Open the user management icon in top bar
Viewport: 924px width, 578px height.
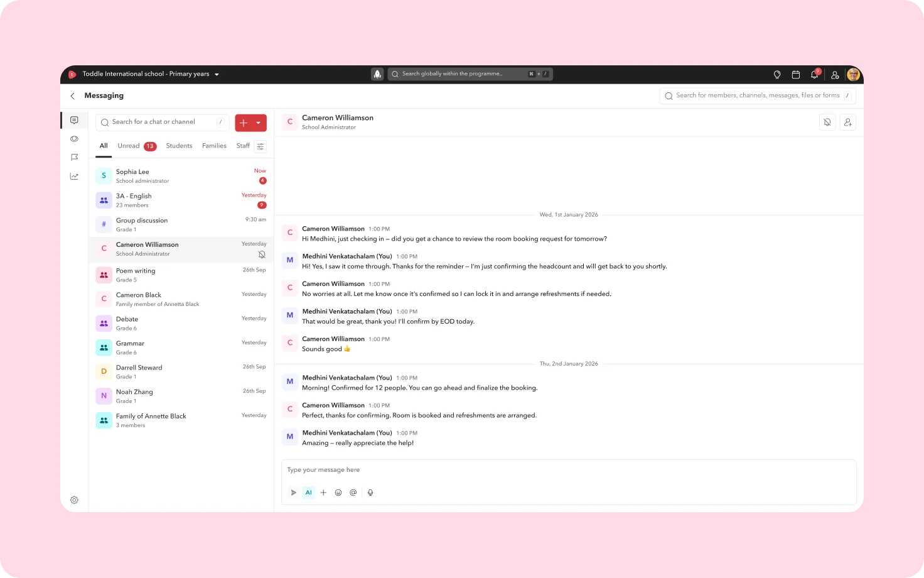coord(835,74)
